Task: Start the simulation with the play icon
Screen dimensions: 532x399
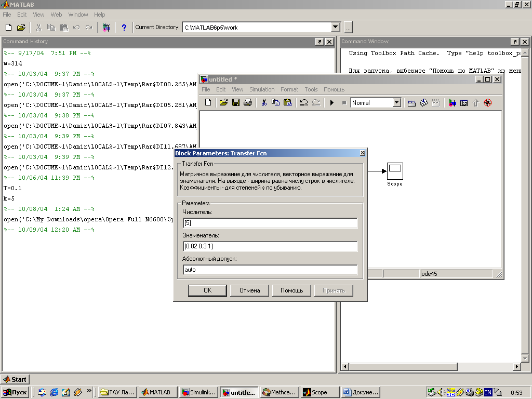Action: point(331,103)
